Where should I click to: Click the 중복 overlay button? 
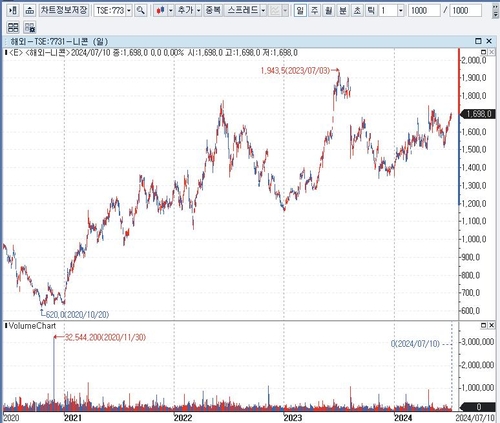pyautogui.click(x=213, y=11)
